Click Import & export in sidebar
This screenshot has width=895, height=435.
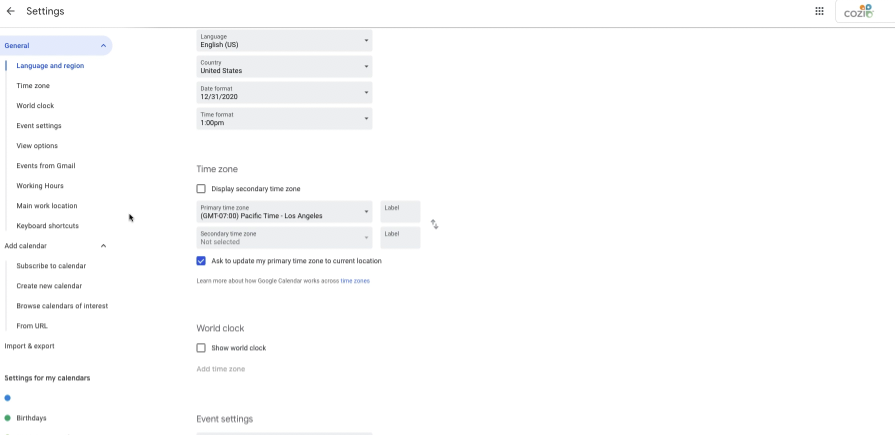pyautogui.click(x=30, y=346)
